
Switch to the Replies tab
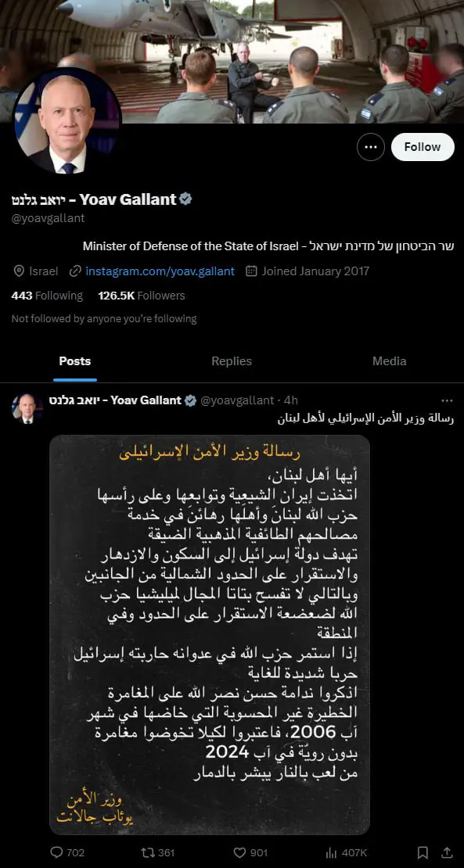tap(231, 361)
